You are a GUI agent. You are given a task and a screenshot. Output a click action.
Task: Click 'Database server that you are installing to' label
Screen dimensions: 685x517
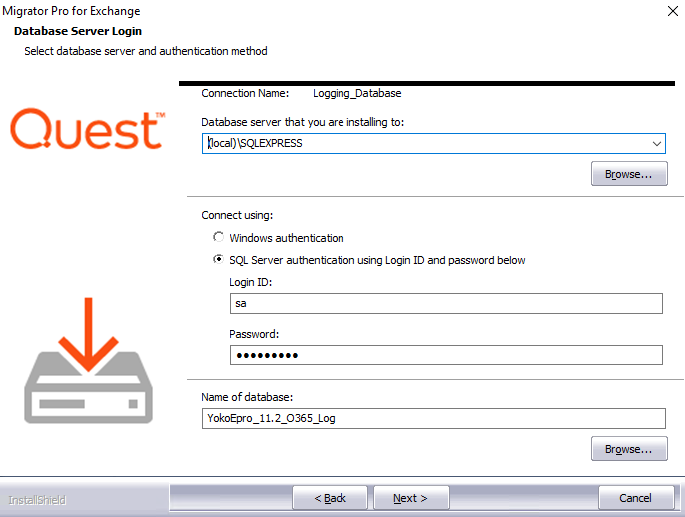302,122
